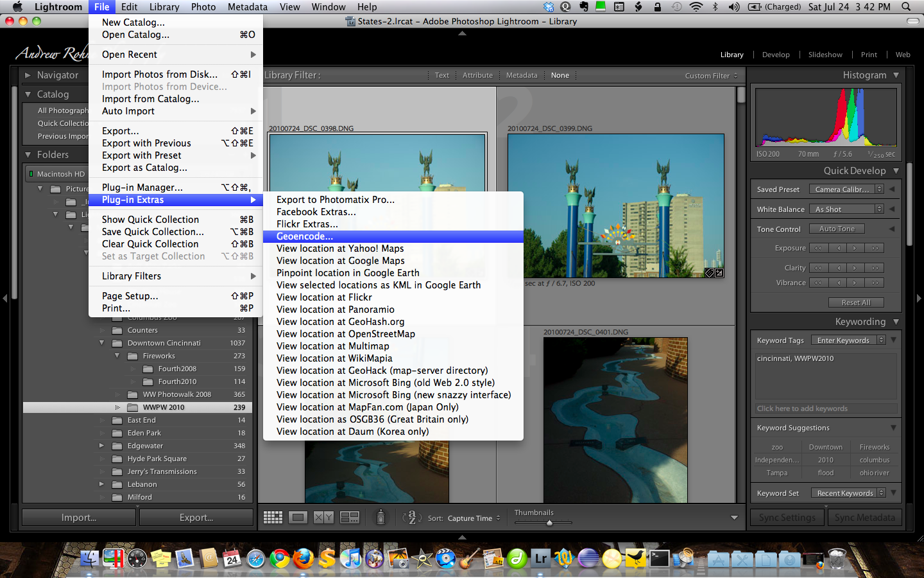The width and height of the screenshot is (924, 578).
Task: Increase Exposure by large step
Action: (876, 248)
